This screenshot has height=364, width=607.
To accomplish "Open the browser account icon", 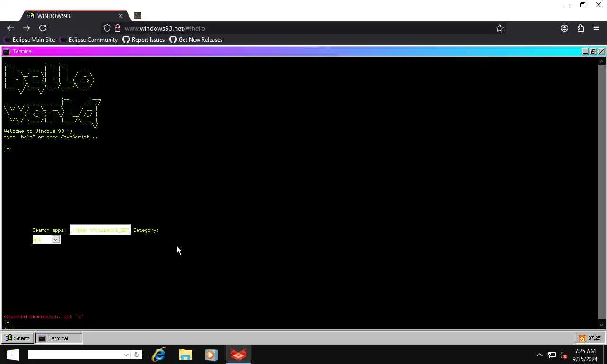I will [564, 28].
